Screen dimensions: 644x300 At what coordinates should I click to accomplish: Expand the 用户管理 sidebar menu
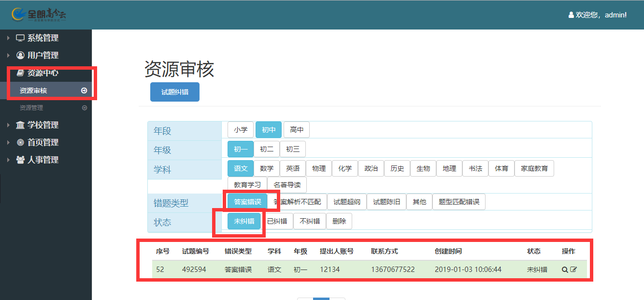point(43,56)
